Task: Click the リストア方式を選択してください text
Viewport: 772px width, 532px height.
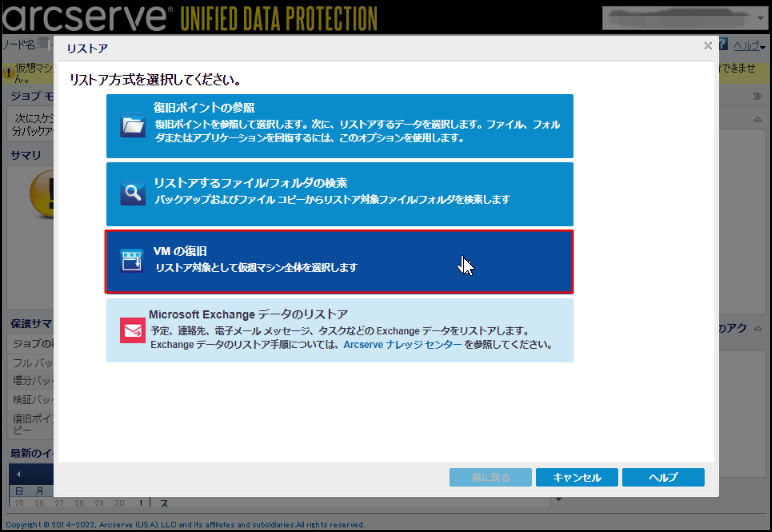Action: [x=155, y=80]
